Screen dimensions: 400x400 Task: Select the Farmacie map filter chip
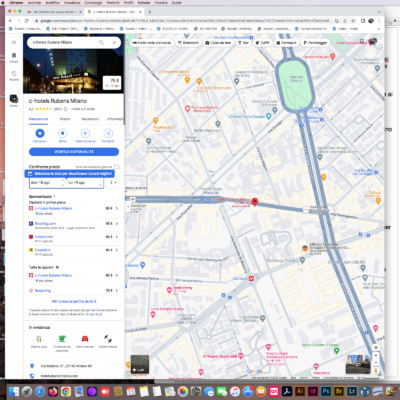click(286, 43)
